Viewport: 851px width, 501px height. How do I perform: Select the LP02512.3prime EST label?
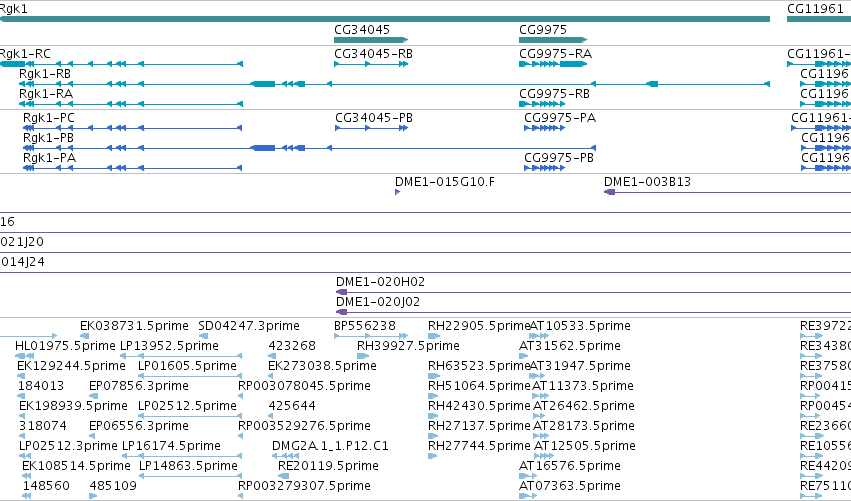tap(68, 446)
